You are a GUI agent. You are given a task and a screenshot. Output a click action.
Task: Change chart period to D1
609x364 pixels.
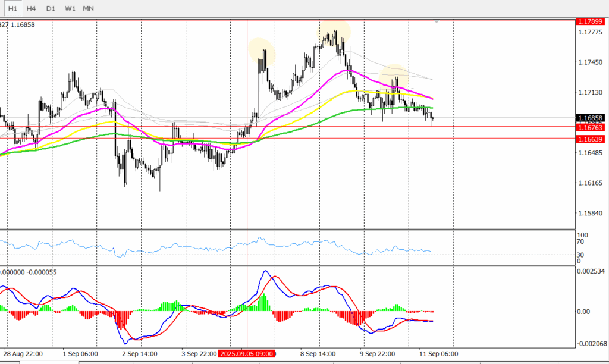51,8
